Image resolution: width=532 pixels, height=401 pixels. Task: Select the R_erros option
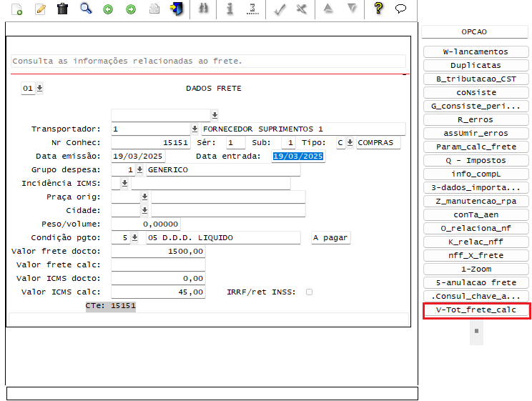click(x=476, y=120)
